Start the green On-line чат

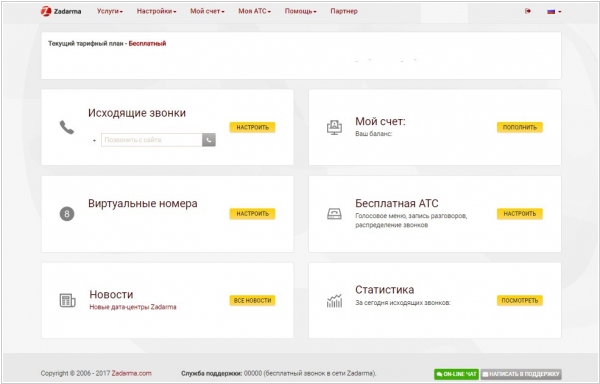pos(457,374)
